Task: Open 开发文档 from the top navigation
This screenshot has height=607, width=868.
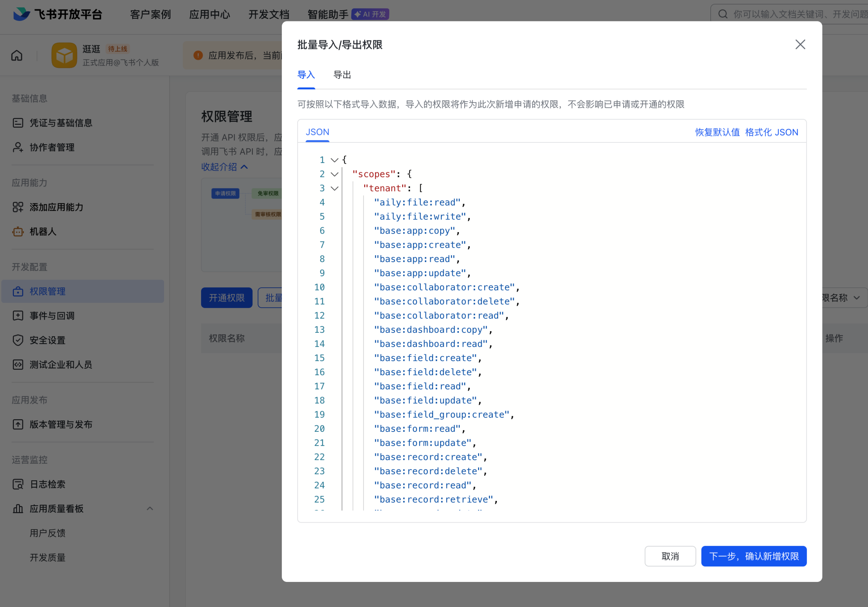Action: (269, 14)
